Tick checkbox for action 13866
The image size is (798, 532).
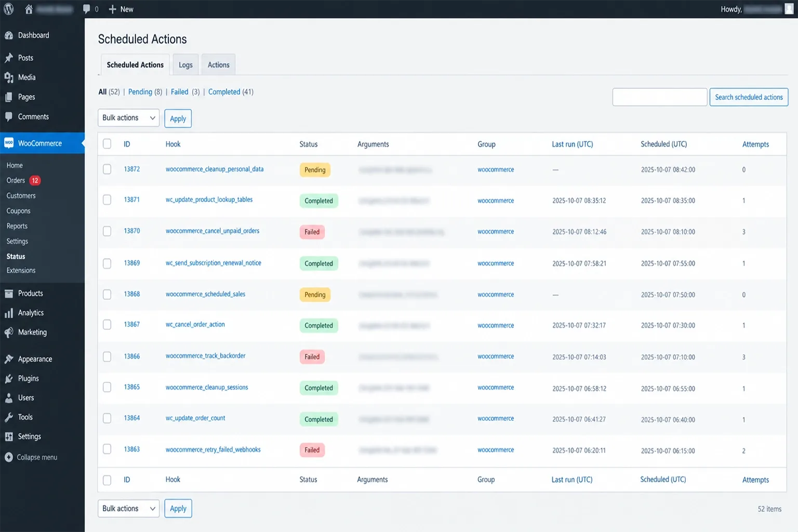pos(107,356)
